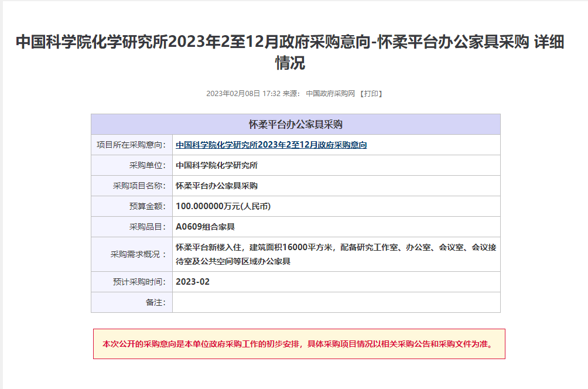Select the purchase time value 2023-02
The image size is (588, 389).
(x=193, y=282)
